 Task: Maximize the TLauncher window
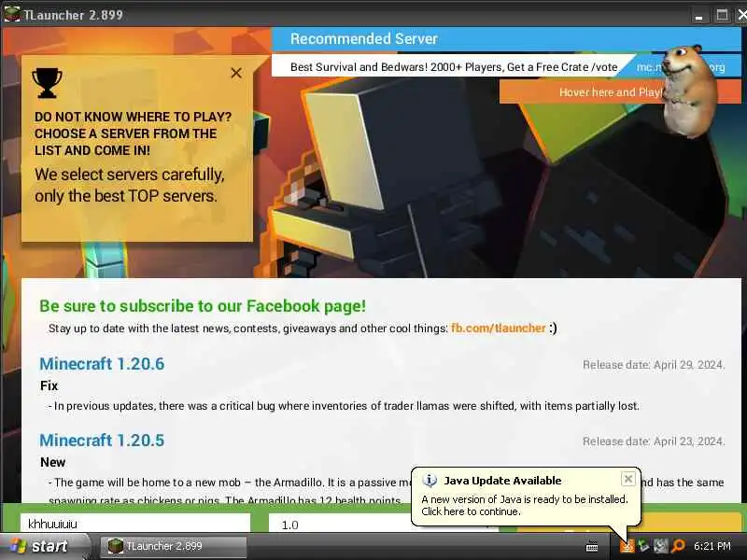[x=722, y=15]
